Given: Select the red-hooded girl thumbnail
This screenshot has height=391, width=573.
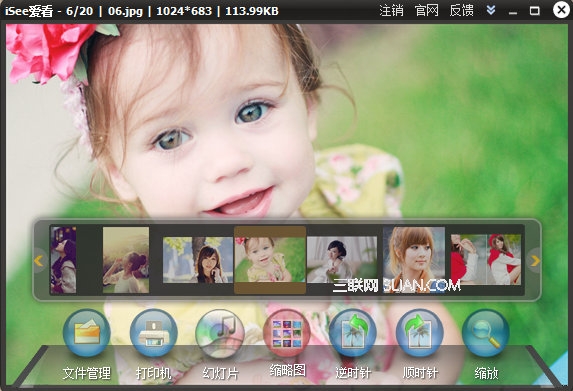Looking at the screenshot, I should pyautogui.click(x=486, y=260).
